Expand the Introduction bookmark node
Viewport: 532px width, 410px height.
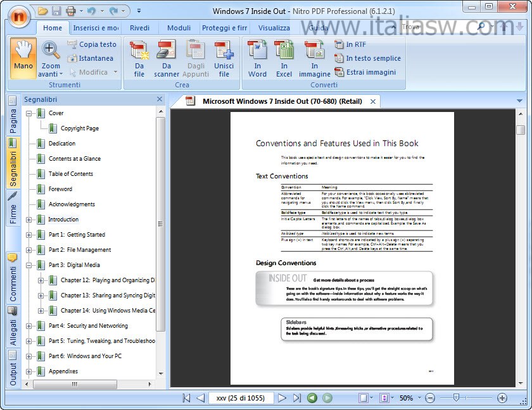29,220
